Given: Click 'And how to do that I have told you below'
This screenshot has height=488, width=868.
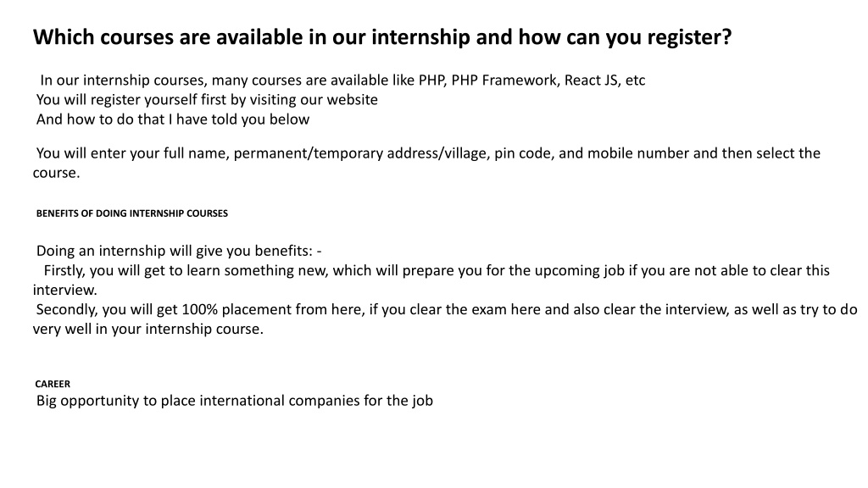Looking at the screenshot, I should (x=173, y=119).
